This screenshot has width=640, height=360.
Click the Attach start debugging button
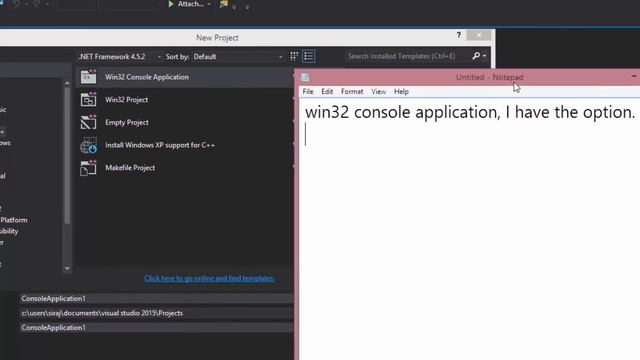coord(186,4)
